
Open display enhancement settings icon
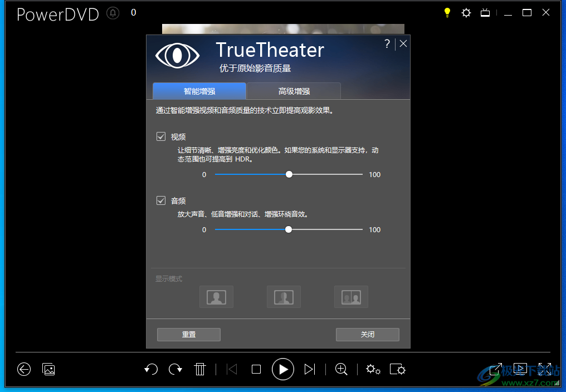tap(397, 369)
